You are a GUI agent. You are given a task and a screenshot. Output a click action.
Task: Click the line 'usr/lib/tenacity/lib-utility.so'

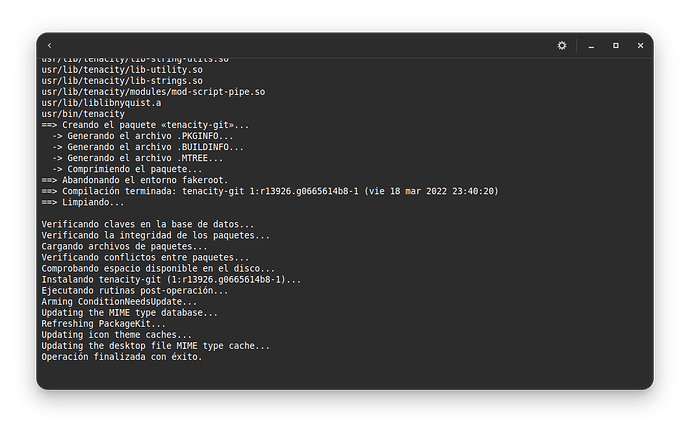(122, 70)
